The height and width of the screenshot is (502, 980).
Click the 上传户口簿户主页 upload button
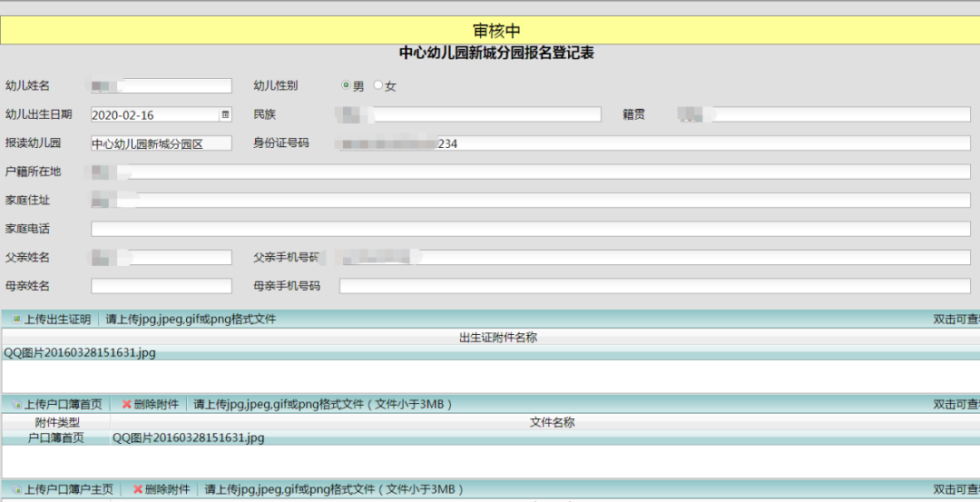[x=62, y=489]
